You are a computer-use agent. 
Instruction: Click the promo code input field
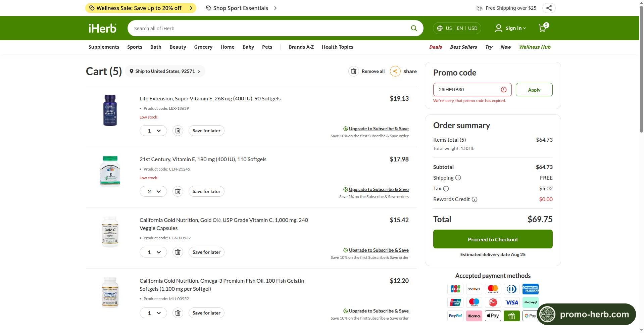[x=472, y=90]
